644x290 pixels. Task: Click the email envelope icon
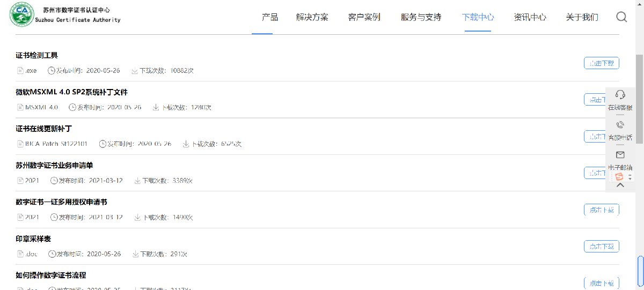pyautogui.click(x=620, y=155)
